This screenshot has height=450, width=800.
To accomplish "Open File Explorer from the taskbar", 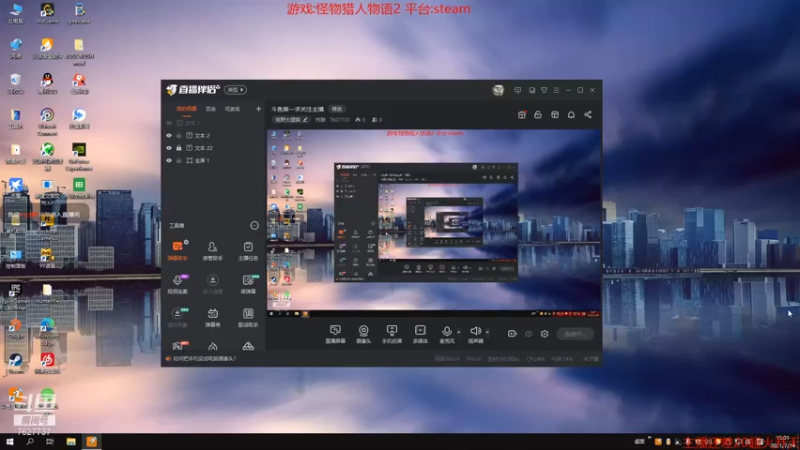I will [x=71, y=441].
